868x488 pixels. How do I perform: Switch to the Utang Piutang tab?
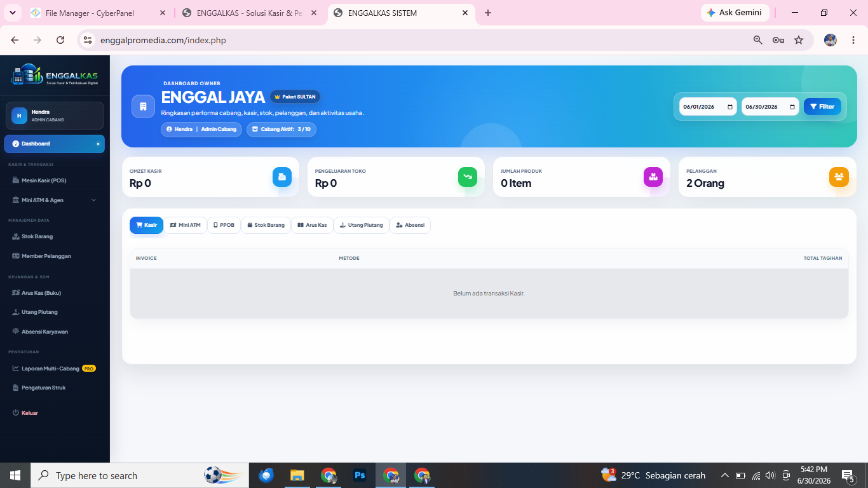pyautogui.click(x=362, y=225)
